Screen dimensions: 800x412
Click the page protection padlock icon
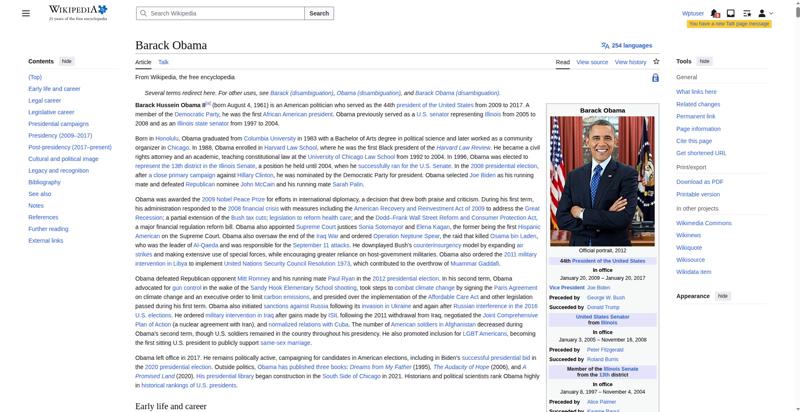click(655, 77)
